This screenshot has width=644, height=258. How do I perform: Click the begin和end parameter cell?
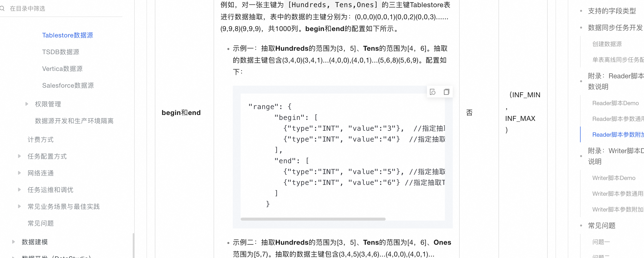(x=181, y=113)
